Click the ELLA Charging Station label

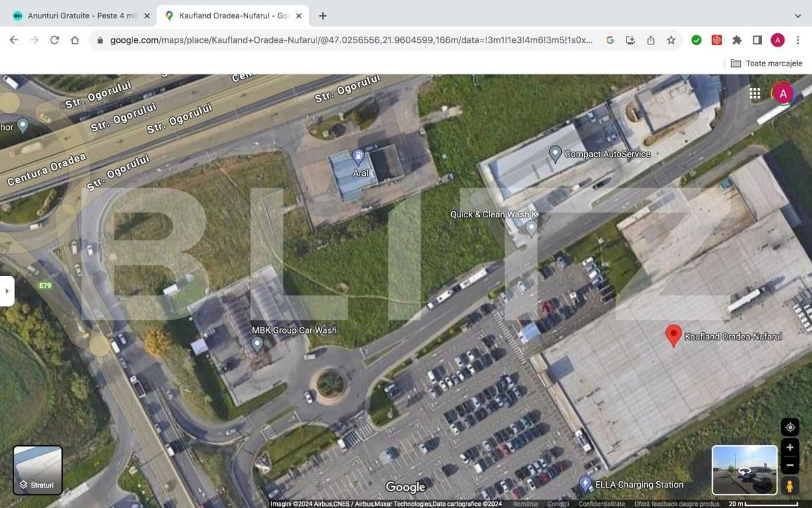point(639,485)
